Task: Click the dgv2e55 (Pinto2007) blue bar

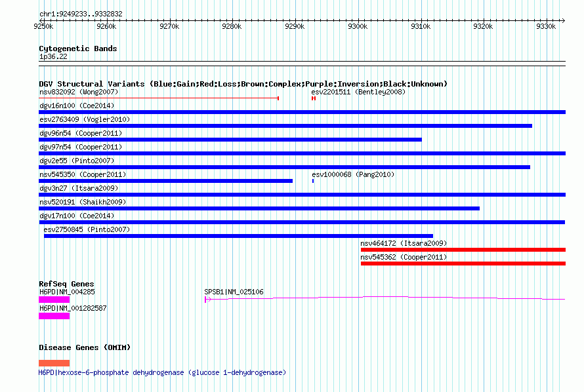Action: (x=284, y=167)
